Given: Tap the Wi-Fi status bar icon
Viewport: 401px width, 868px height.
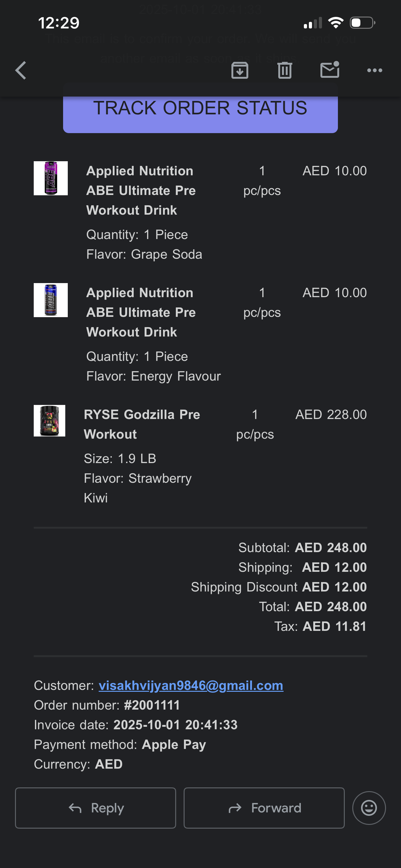Looking at the screenshot, I should [336, 23].
